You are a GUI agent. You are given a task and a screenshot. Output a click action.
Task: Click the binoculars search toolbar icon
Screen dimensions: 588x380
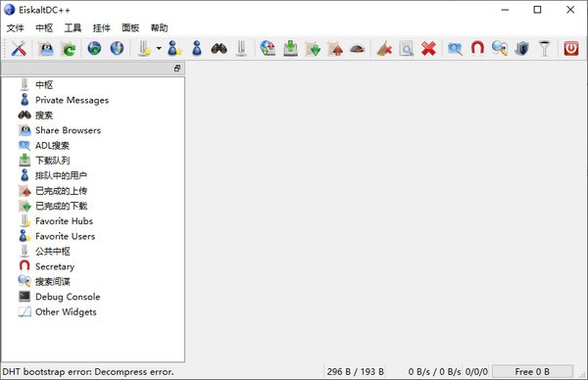tap(219, 48)
